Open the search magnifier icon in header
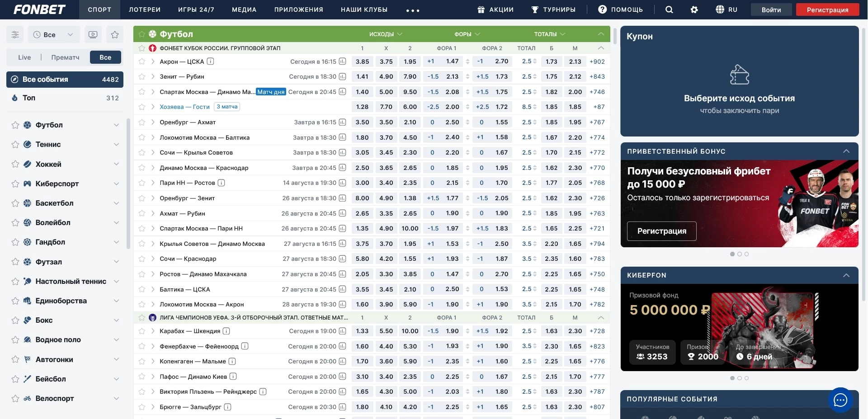868x419 pixels. point(669,9)
